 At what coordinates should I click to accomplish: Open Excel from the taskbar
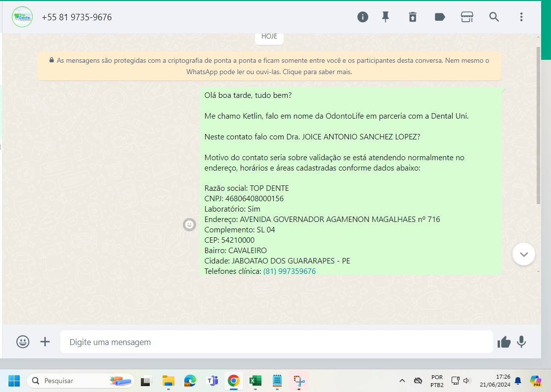pos(255,381)
